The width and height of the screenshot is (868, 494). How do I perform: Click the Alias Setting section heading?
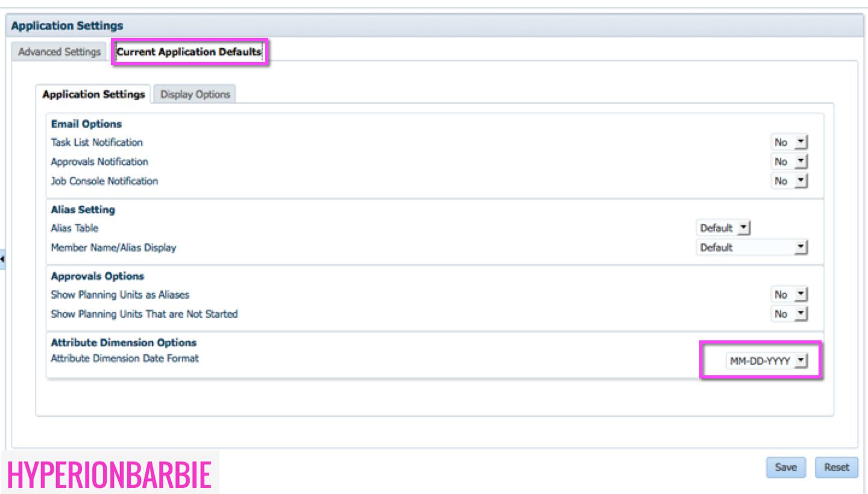[83, 210]
